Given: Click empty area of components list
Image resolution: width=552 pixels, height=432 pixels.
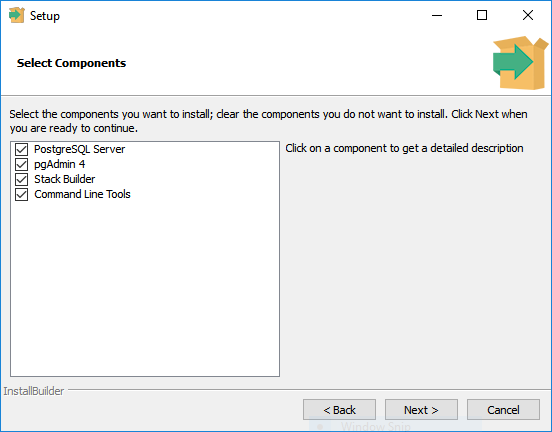Looking at the screenshot, I should (x=145, y=289).
